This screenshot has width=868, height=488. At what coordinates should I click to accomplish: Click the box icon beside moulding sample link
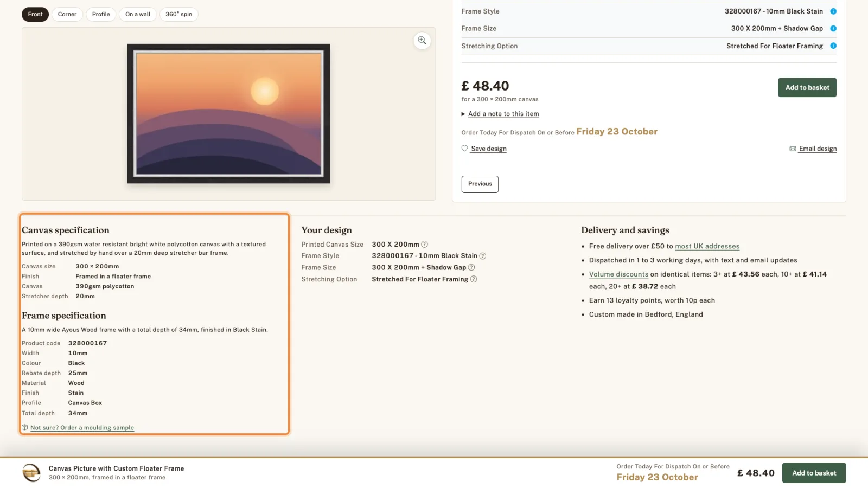click(x=24, y=428)
